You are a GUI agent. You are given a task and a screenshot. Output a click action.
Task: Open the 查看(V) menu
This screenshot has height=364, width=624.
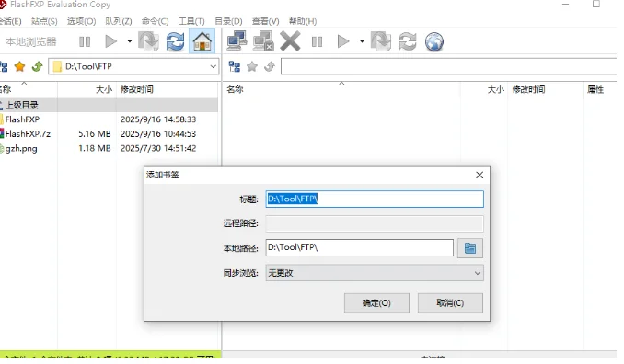point(265,21)
